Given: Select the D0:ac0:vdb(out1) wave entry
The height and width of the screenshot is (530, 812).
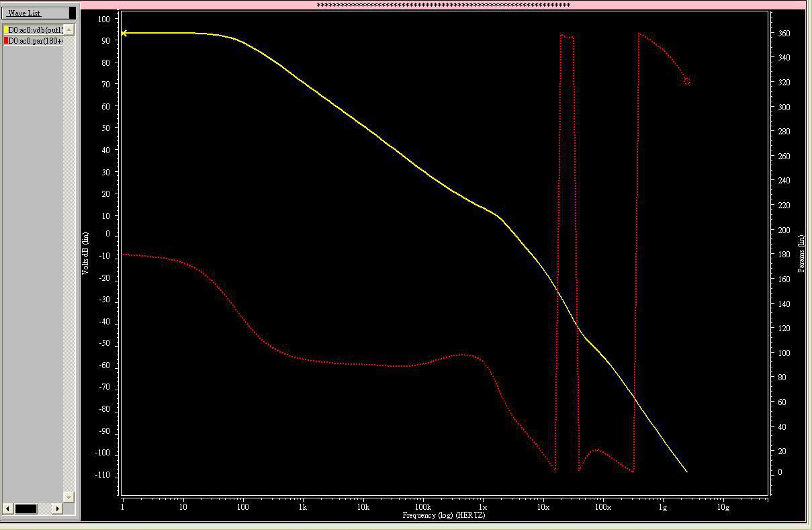Looking at the screenshot, I should pos(36,30).
